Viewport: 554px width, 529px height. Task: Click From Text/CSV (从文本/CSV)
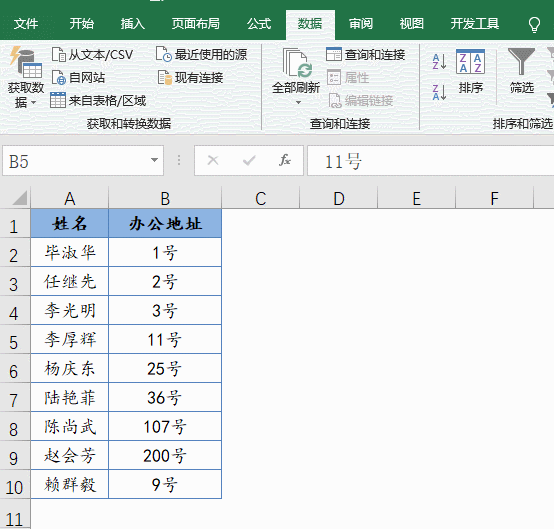point(92,55)
